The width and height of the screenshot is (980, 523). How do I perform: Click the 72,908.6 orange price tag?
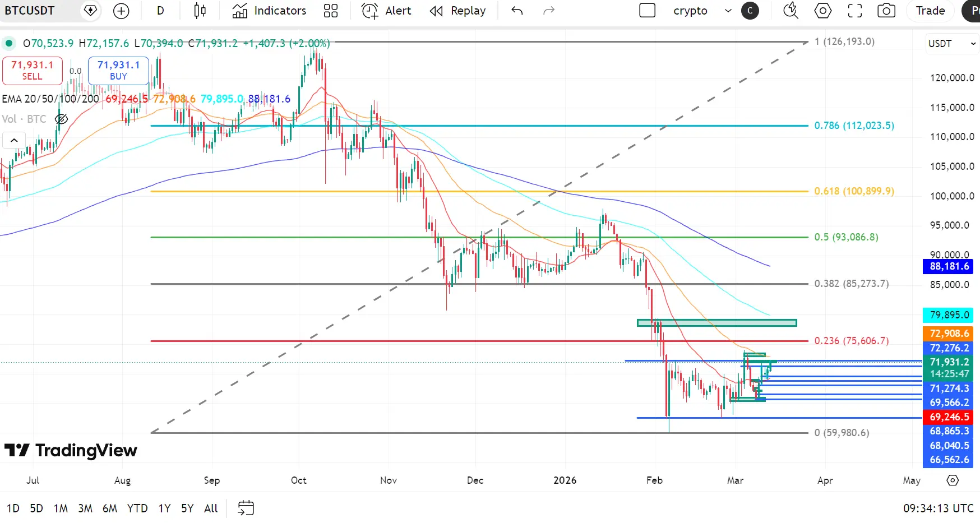[x=949, y=334]
